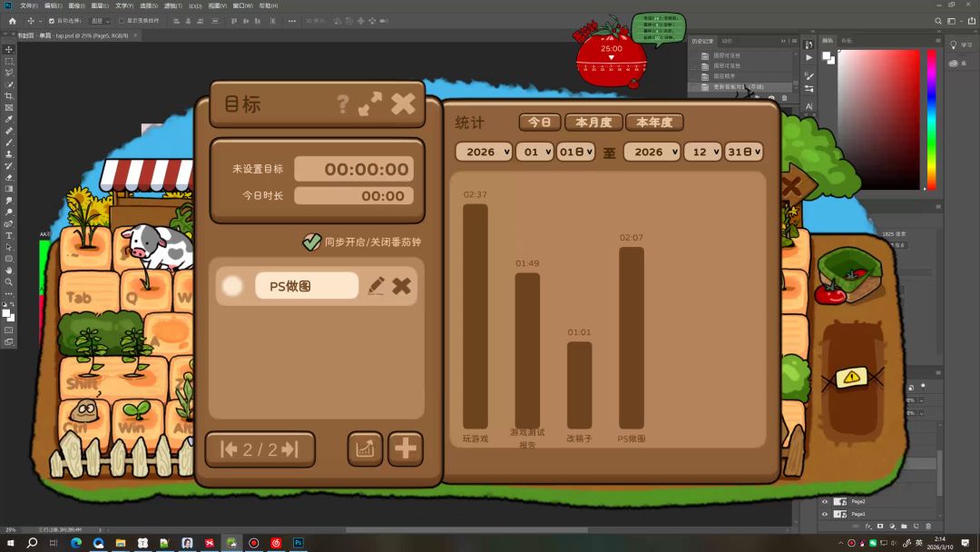Image resolution: width=980 pixels, height=552 pixels.
Task: Click the 玩游戏 bar in statistics chart
Action: pos(475,316)
